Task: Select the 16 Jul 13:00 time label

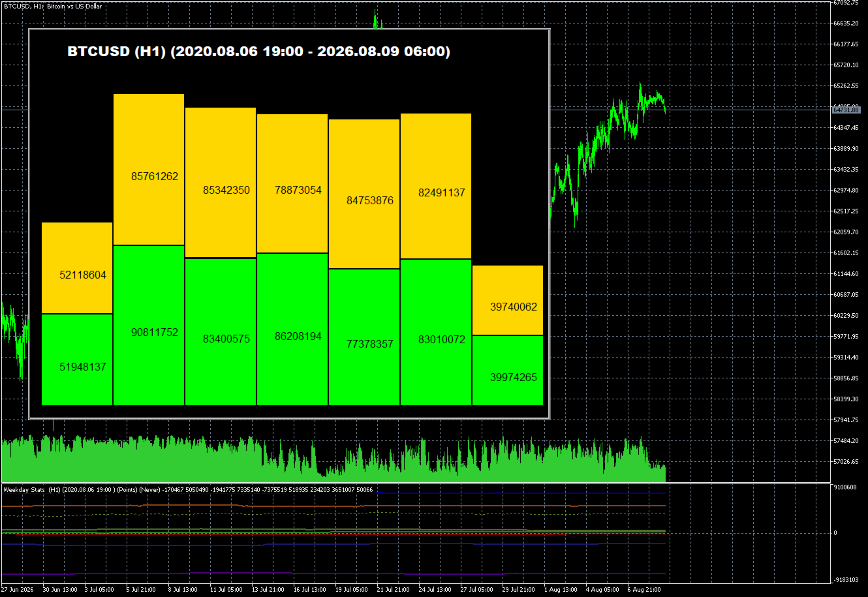Action: click(x=311, y=590)
